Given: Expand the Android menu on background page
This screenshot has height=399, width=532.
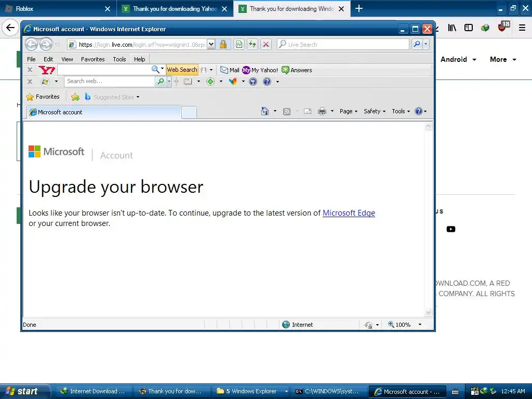Looking at the screenshot, I should (458, 59).
